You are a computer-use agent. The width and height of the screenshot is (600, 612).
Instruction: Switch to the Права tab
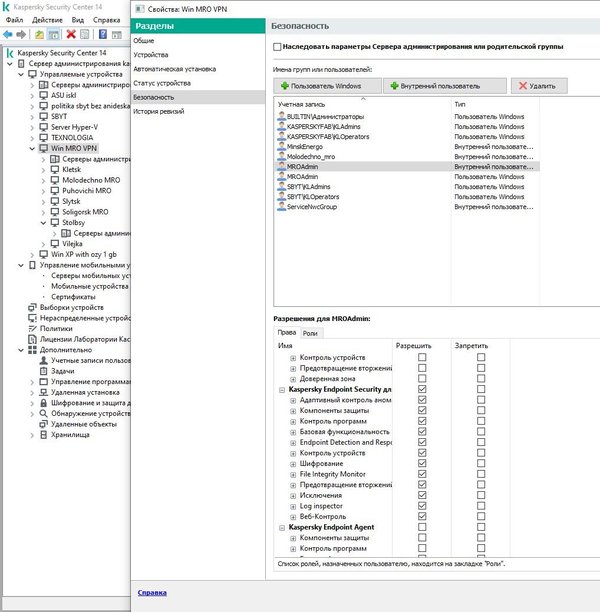287,332
